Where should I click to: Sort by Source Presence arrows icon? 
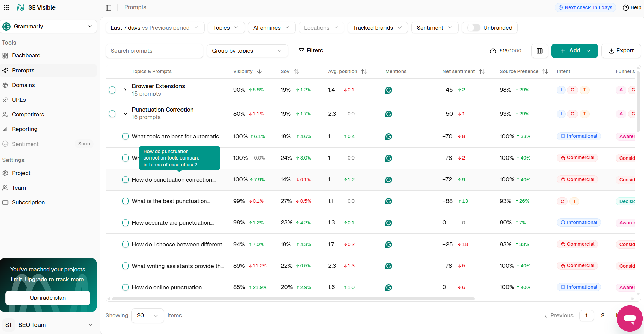click(x=545, y=71)
